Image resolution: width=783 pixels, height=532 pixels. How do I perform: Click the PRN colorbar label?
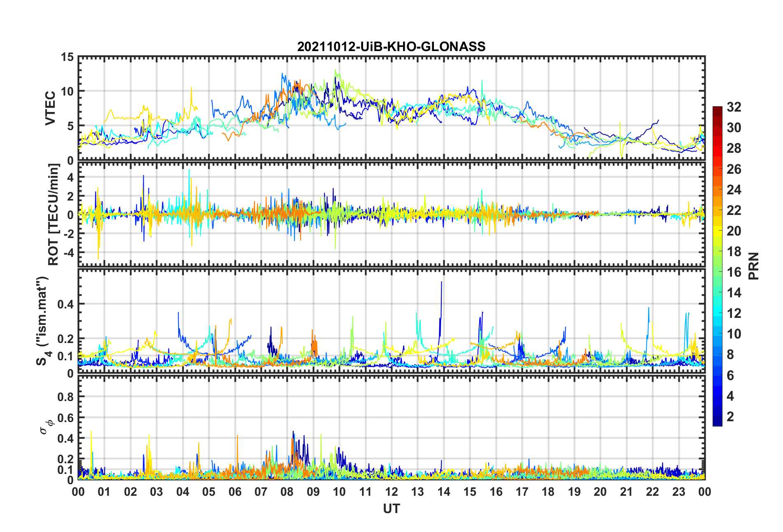(x=754, y=266)
